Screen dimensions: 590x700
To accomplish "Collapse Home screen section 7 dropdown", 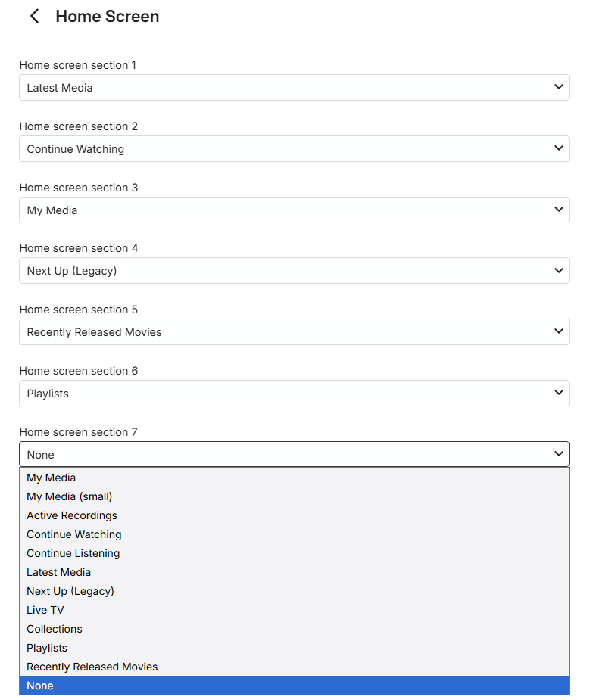I will (x=294, y=455).
